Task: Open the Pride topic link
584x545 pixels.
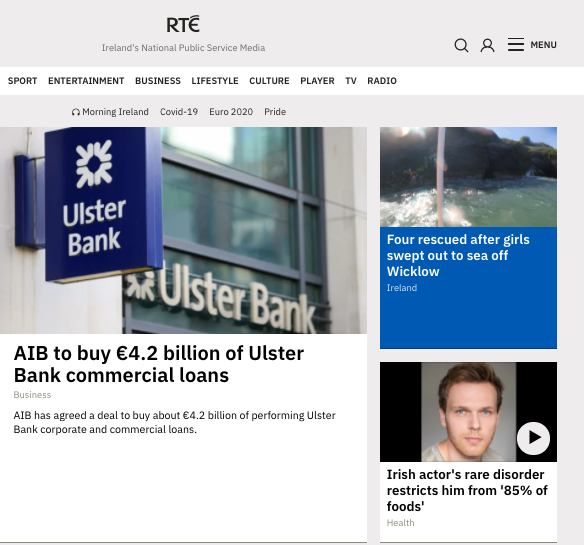Action: 275,112
